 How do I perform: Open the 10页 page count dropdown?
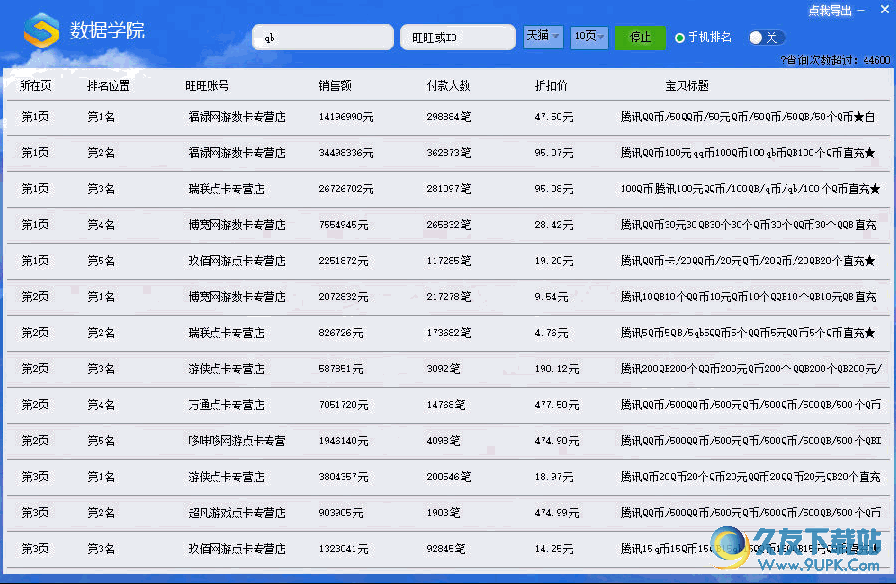[589, 37]
